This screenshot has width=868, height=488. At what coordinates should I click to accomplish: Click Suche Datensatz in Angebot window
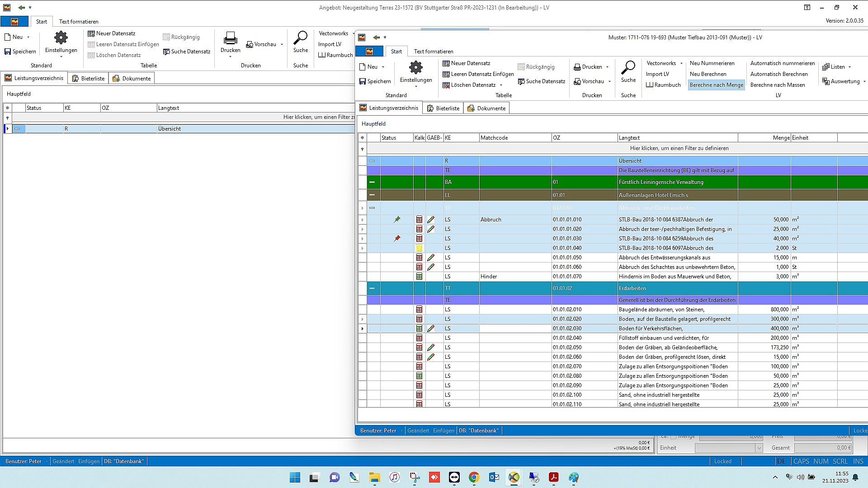tap(187, 52)
